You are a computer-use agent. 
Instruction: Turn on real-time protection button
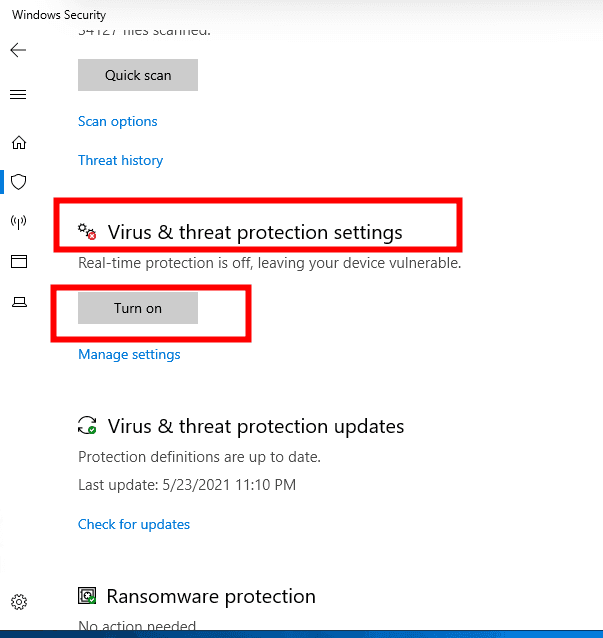tap(138, 308)
